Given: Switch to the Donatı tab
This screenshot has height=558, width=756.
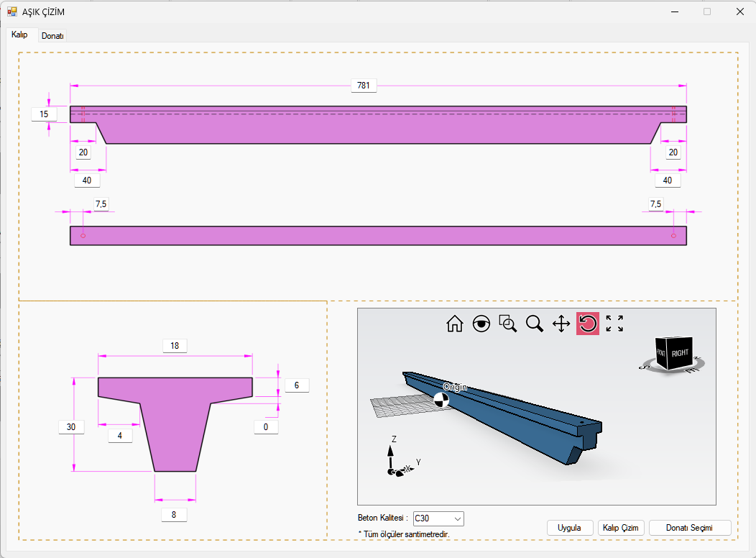Looking at the screenshot, I should coord(52,35).
